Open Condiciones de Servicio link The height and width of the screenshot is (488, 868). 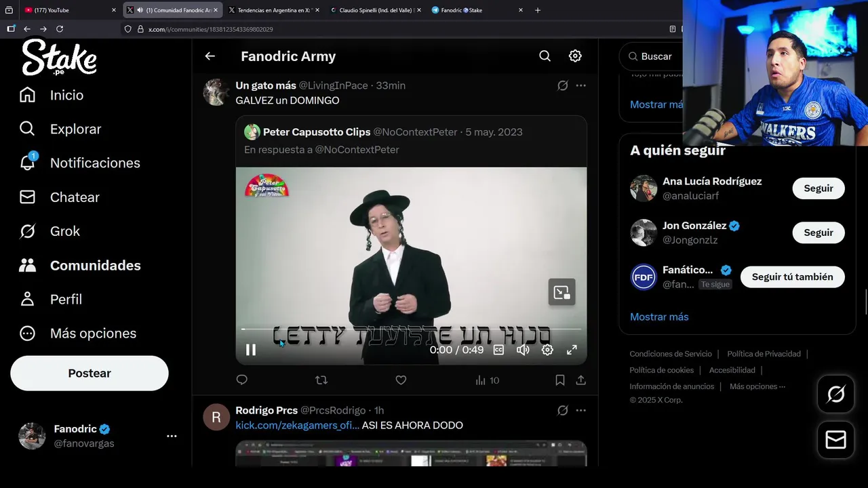[x=671, y=354]
